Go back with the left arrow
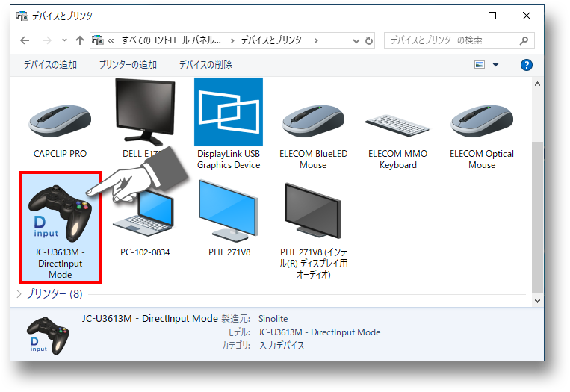The image size is (570, 392). pyautogui.click(x=25, y=40)
